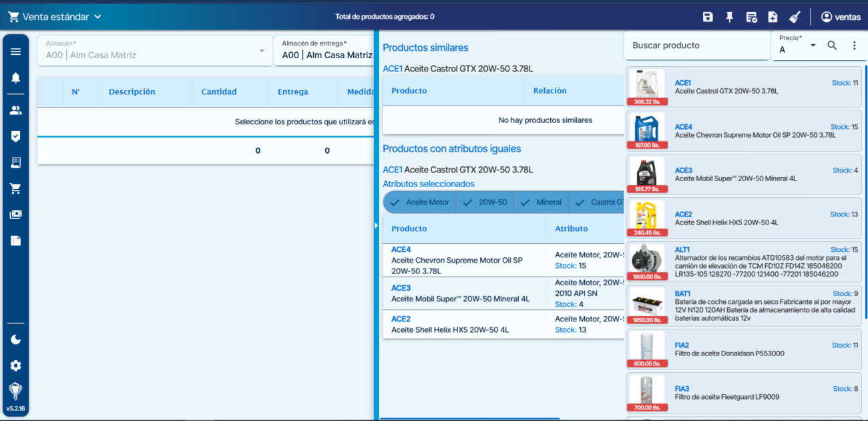Open the cash payments sidebar icon
Image resolution: width=868 pixels, height=421 pixels.
pyautogui.click(x=15, y=215)
